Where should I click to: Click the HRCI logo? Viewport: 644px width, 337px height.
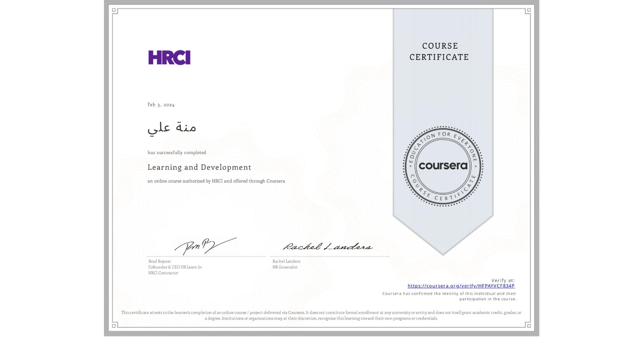point(169,57)
